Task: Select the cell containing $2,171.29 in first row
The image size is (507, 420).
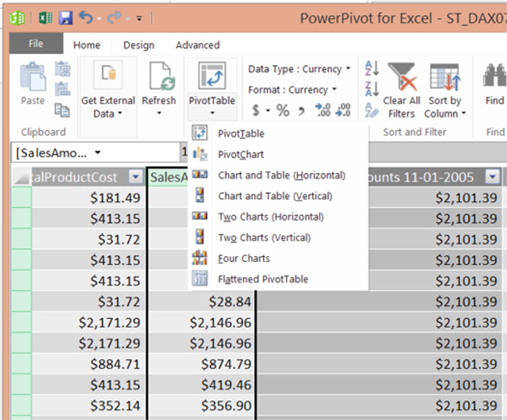Action: tap(109, 323)
